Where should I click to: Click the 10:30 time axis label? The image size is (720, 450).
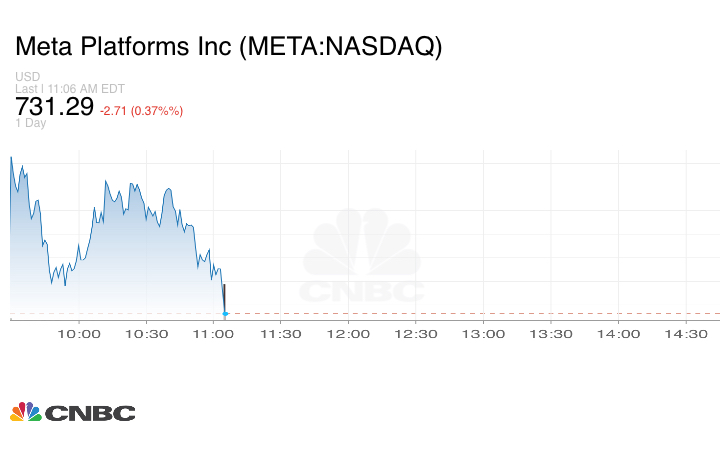pyautogui.click(x=148, y=334)
